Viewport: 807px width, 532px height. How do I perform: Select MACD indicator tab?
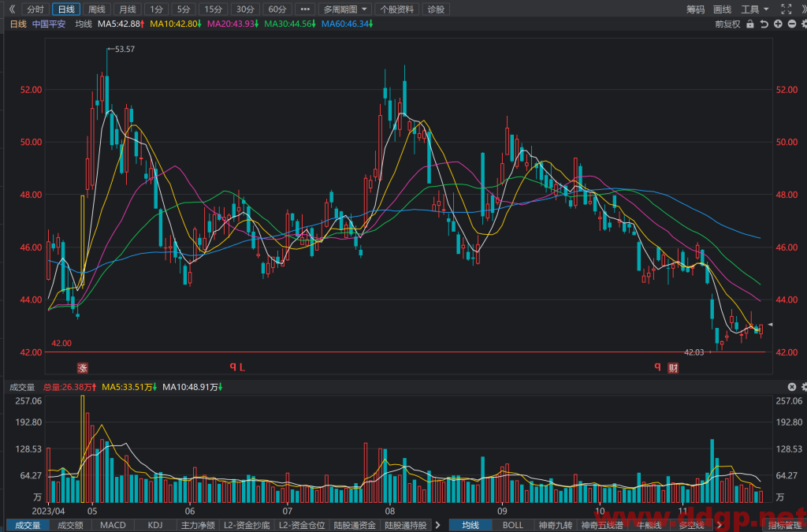(x=113, y=526)
